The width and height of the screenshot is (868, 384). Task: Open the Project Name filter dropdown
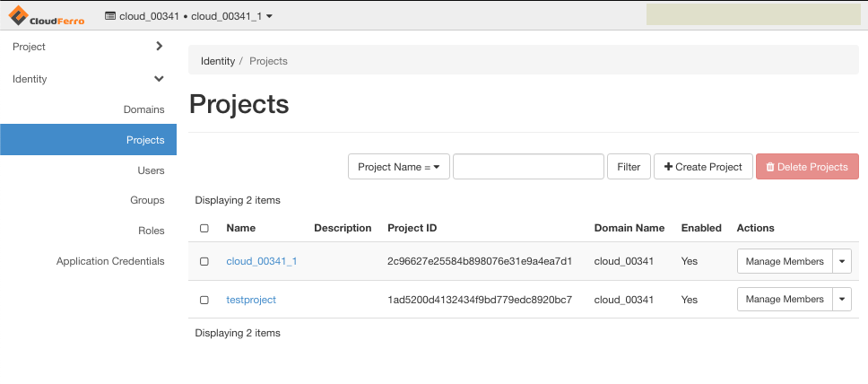click(x=398, y=167)
